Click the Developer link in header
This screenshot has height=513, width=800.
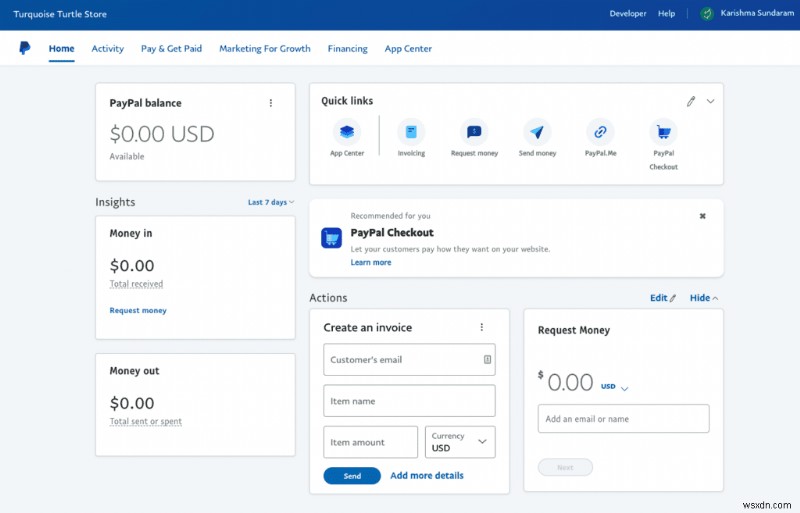click(x=628, y=14)
